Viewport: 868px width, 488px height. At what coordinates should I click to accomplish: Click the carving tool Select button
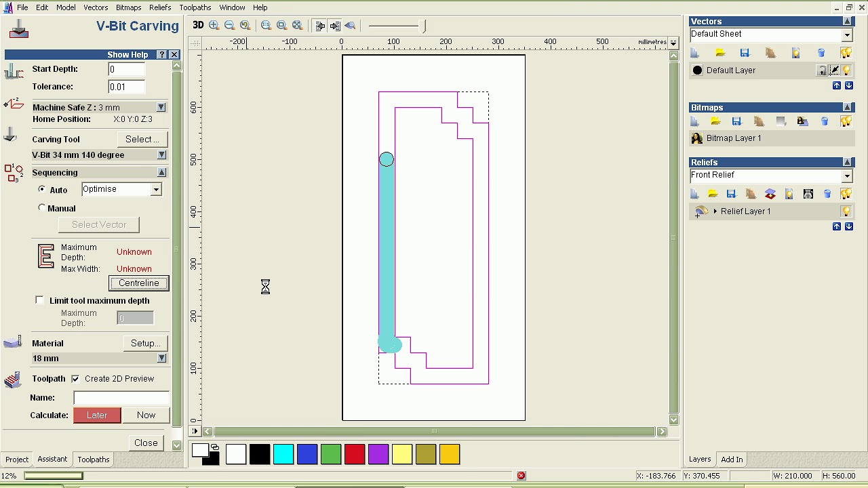pos(142,139)
